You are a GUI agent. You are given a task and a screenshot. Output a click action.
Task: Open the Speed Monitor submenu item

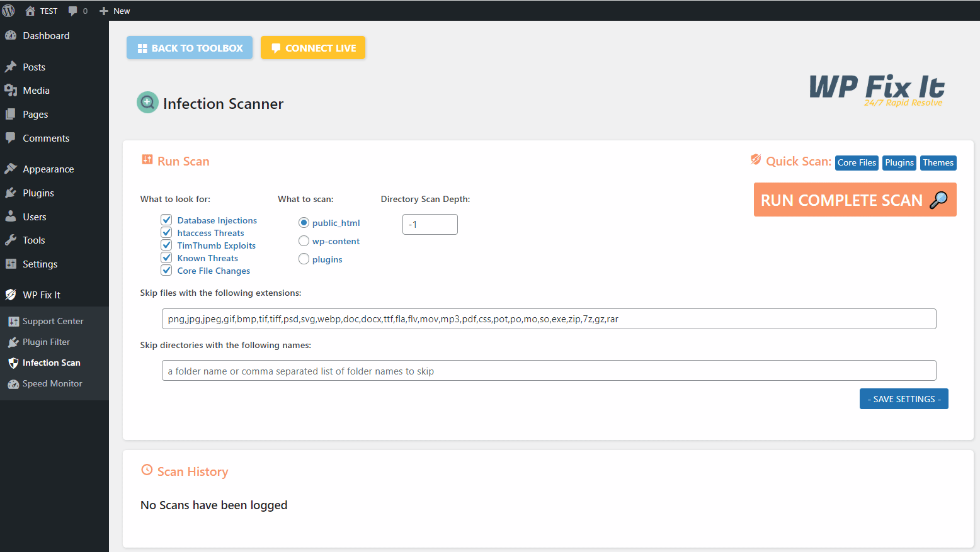[54, 384]
